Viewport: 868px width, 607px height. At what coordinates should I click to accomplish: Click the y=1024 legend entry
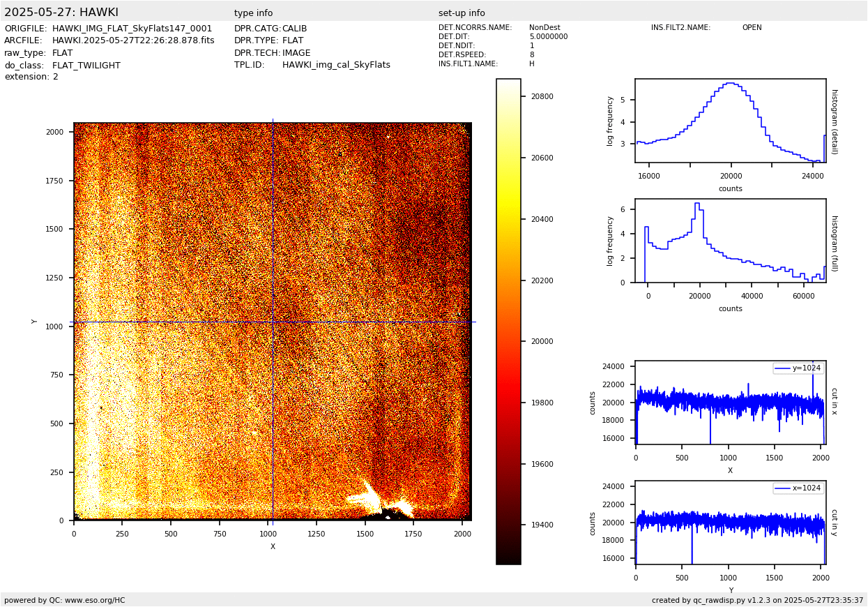coord(798,368)
